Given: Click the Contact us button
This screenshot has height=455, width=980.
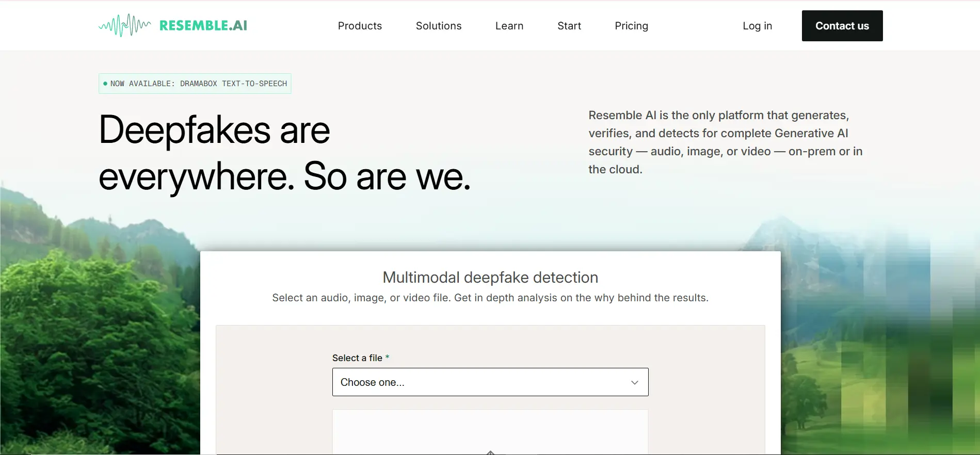Looking at the screenshot, I should [842, 26].
